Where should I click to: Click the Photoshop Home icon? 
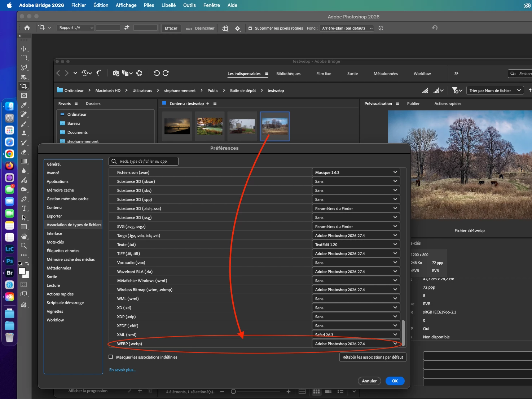click(x=27, y=28)
